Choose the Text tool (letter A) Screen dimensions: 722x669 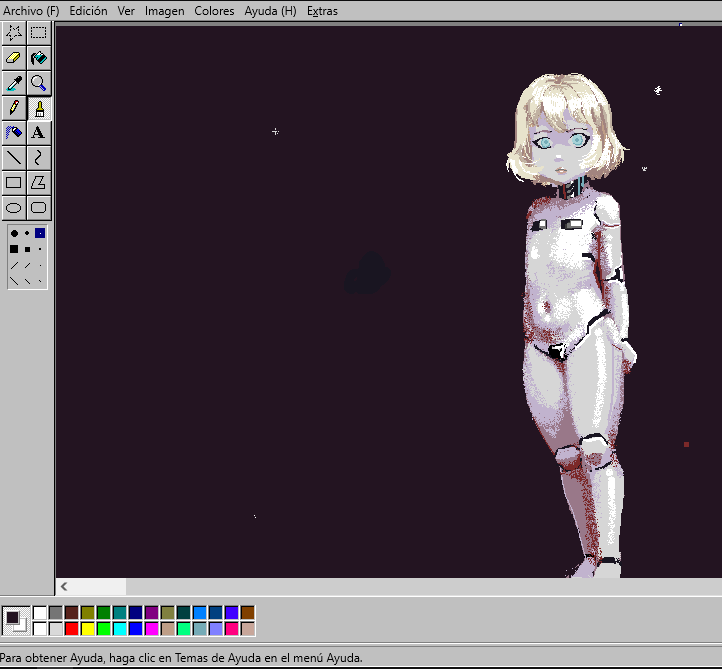point(39,133)
